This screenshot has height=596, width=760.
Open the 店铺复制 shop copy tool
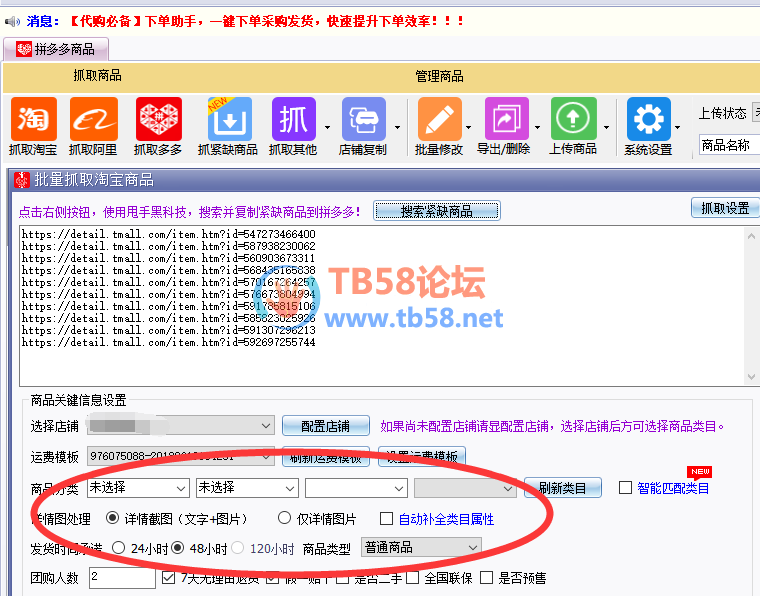click(x=363, y=120)
